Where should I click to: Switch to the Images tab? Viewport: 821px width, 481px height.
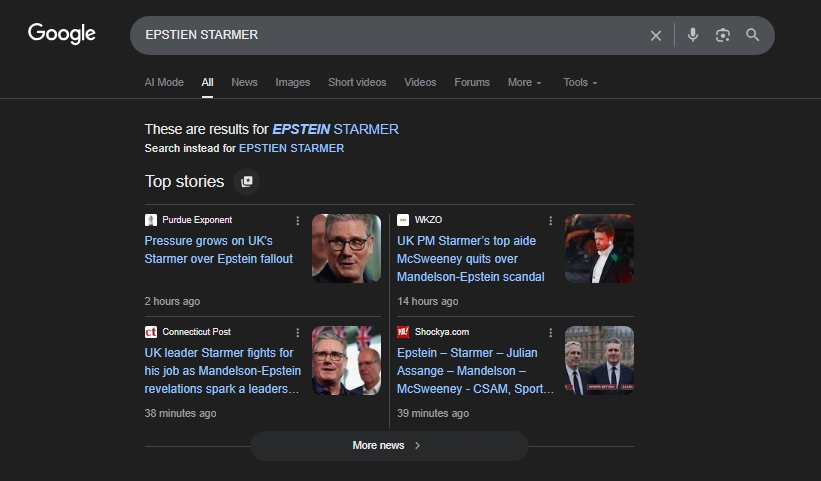pos(293,82)
